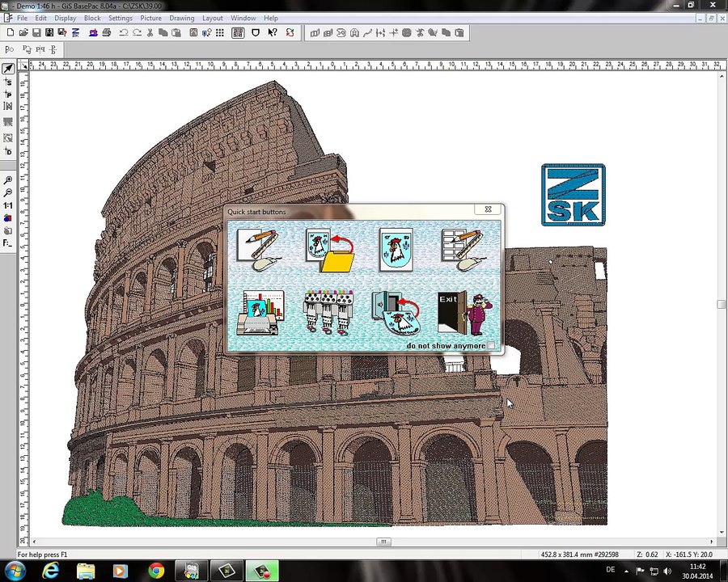Click the pencil and ruler quick start icon
This screenshot has width=728, height=582.
(x=259, y=249)
